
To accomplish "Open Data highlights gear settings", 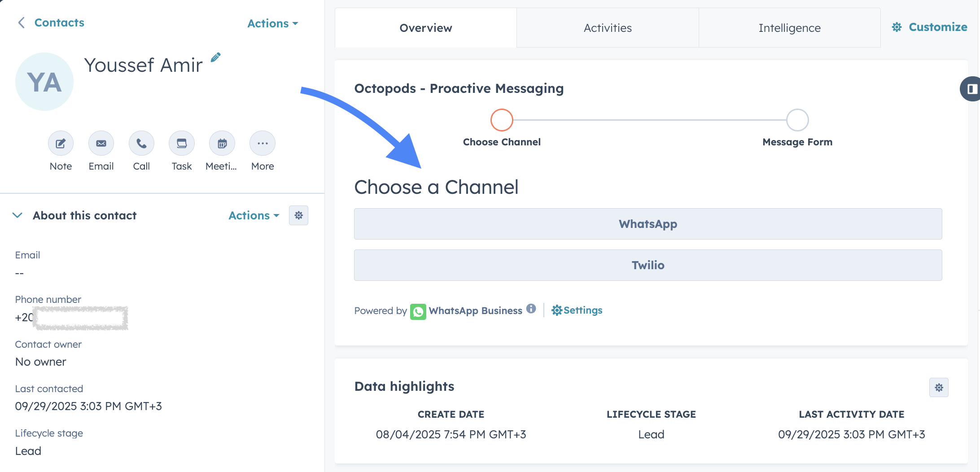I will coord(939,388).
